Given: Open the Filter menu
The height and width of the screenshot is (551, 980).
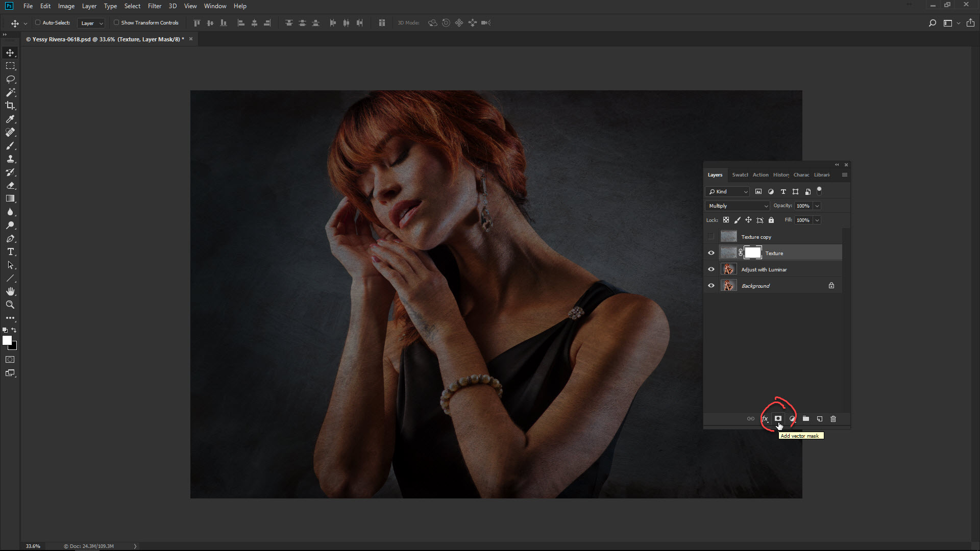Looking at the screenshot, I should pyautogui.click(x=154, y=6).
